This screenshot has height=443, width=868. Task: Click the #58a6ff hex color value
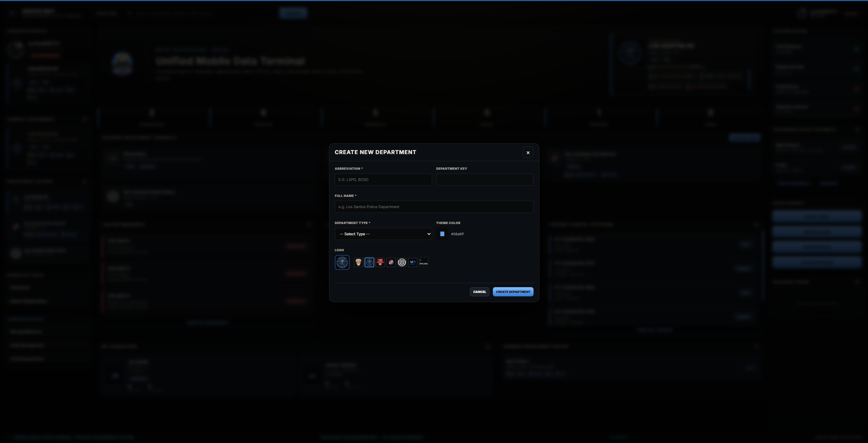[457, 234]
